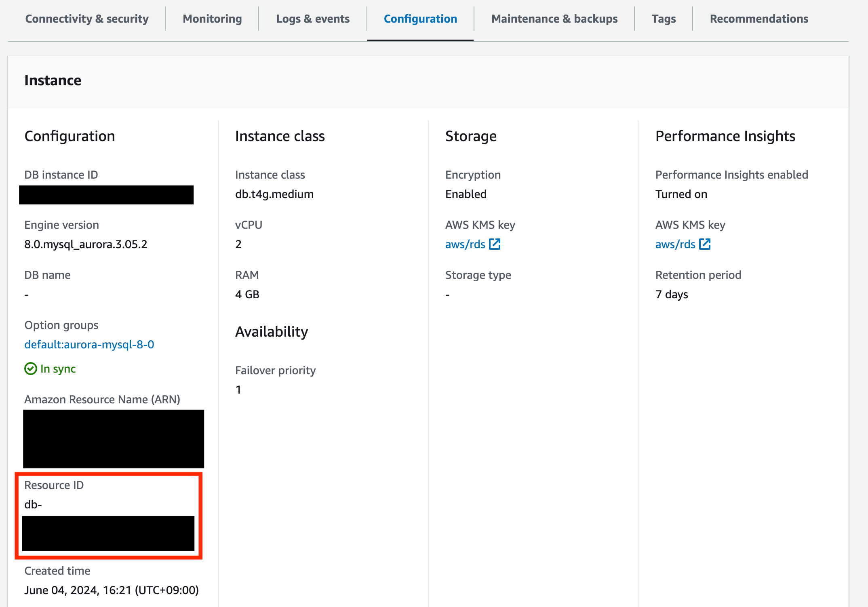The width and height of the screenshot is (868, 607).
Task: Open the Logs & events tab
Action: (313, 19)
